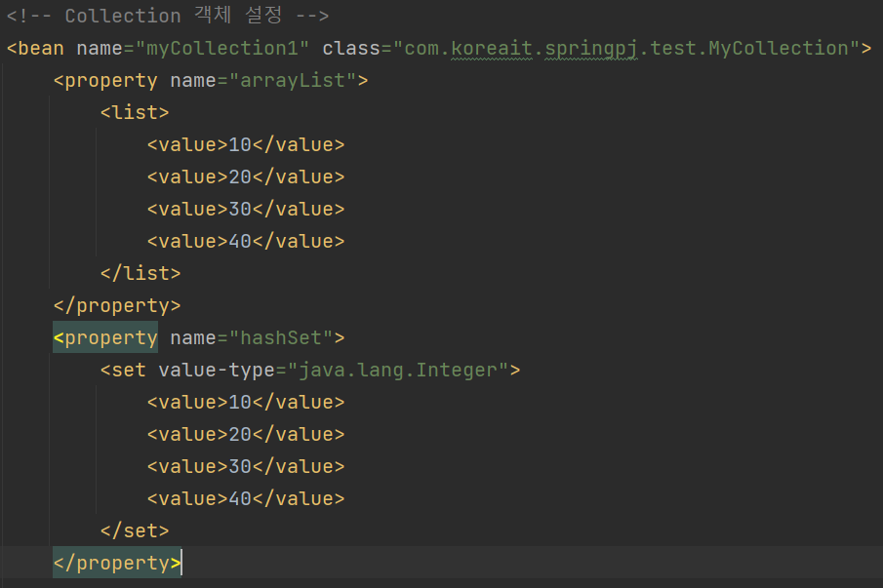The image size is (883, 588).
Task: Click value 30 inside the set
Action: point(240,466)
